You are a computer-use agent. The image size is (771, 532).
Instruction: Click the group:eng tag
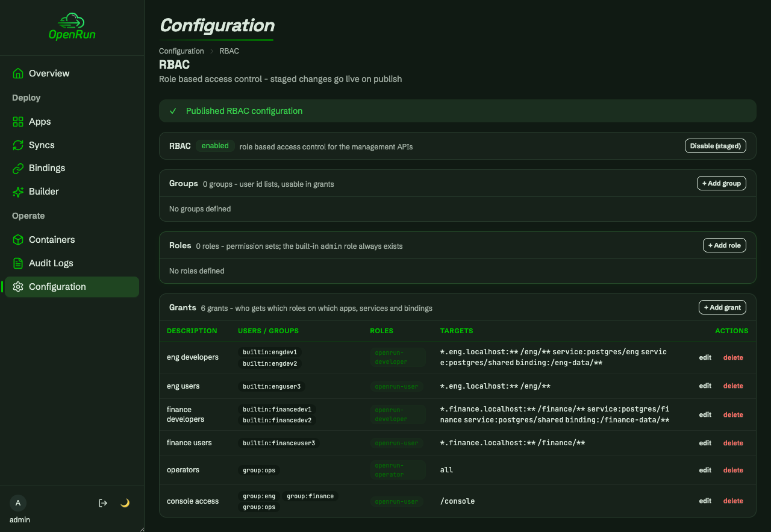pyautogui.click(x=259, y=496)
